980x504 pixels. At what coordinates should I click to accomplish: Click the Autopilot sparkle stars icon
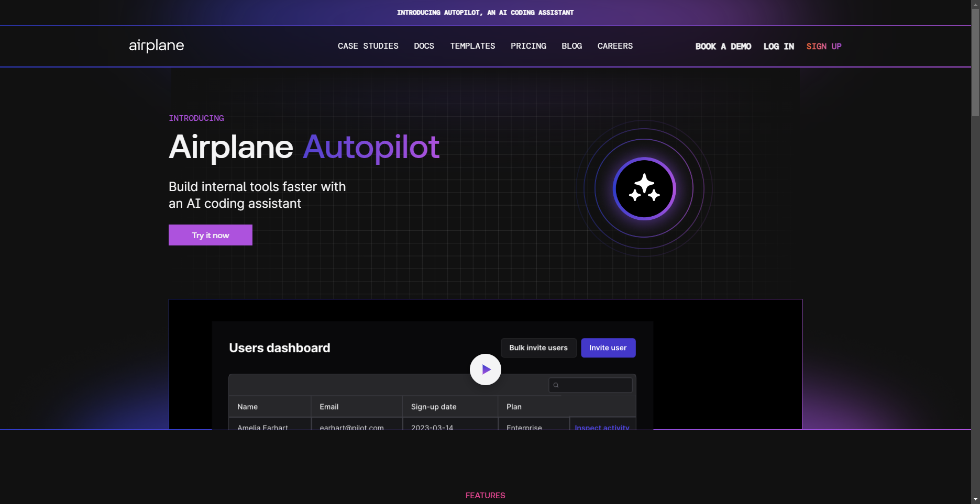point(644,188)
